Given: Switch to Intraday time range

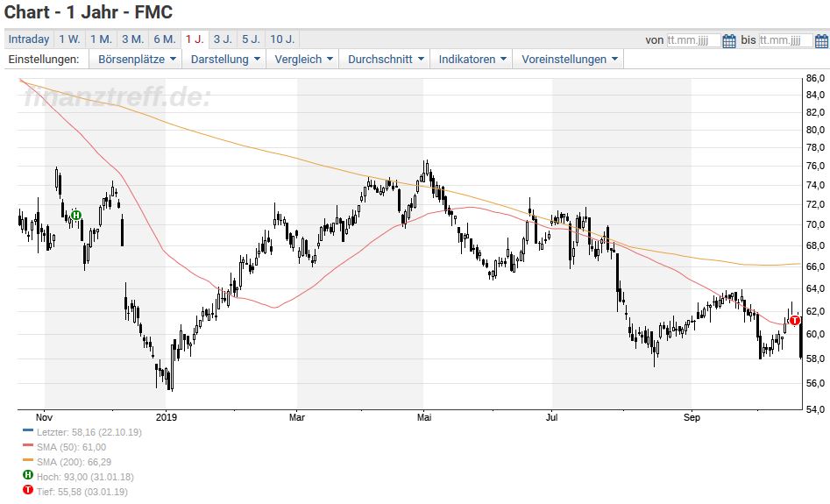Looking at the screenshot, I should (29, 39).
